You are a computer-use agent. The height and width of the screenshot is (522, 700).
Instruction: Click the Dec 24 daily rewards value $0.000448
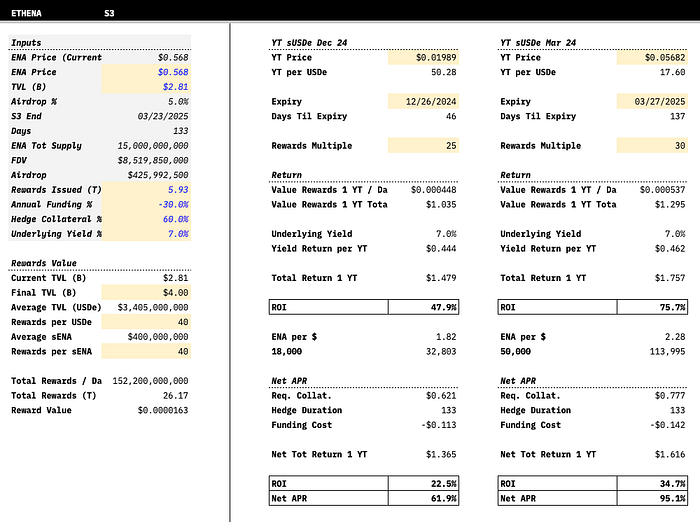coord(433,190)
